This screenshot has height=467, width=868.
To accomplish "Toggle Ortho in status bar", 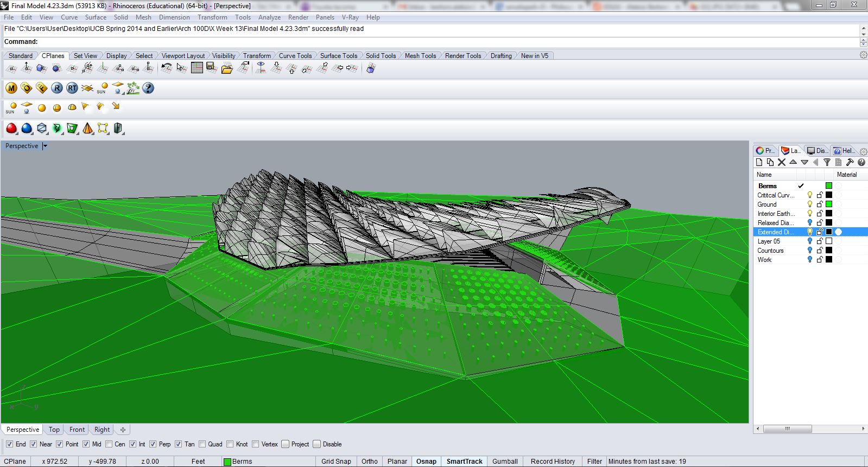I will point(370,462).
